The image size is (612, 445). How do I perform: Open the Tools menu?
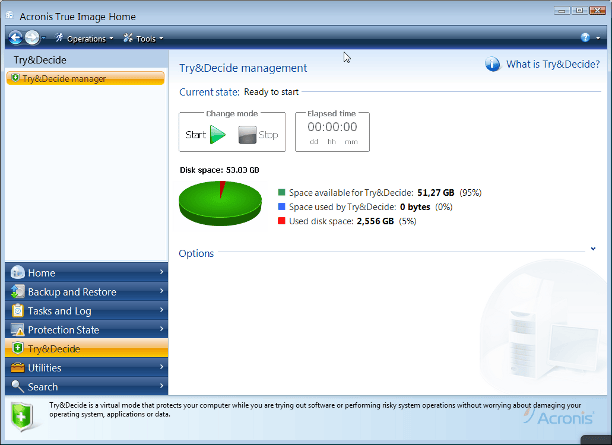(143, 39)
